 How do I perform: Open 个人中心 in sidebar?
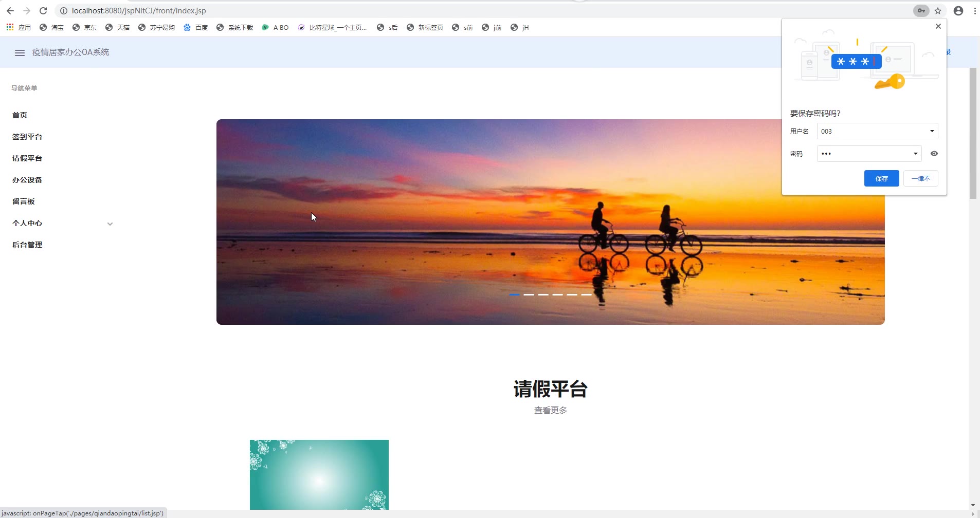pos(27,223)
